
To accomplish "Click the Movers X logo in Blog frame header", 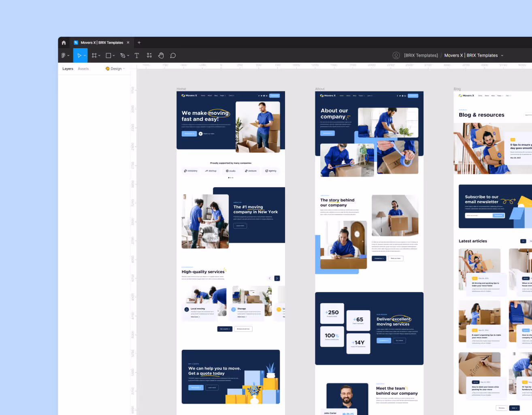I will tap(466, 96).
